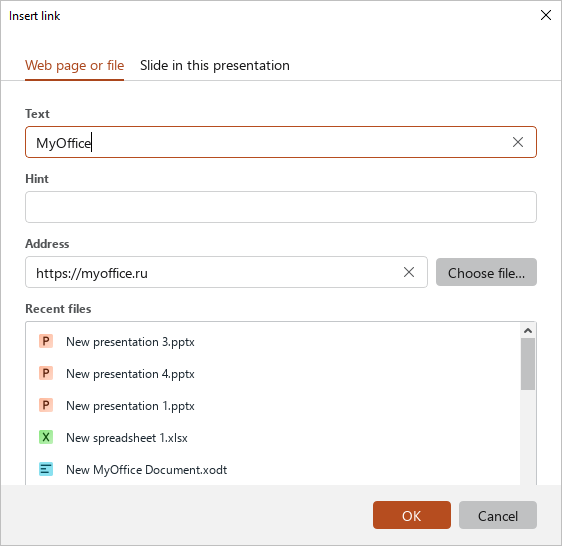562x546 pixels.
Task: Switch to Slide in this presentation tab
Action: (x=215, y=66)
